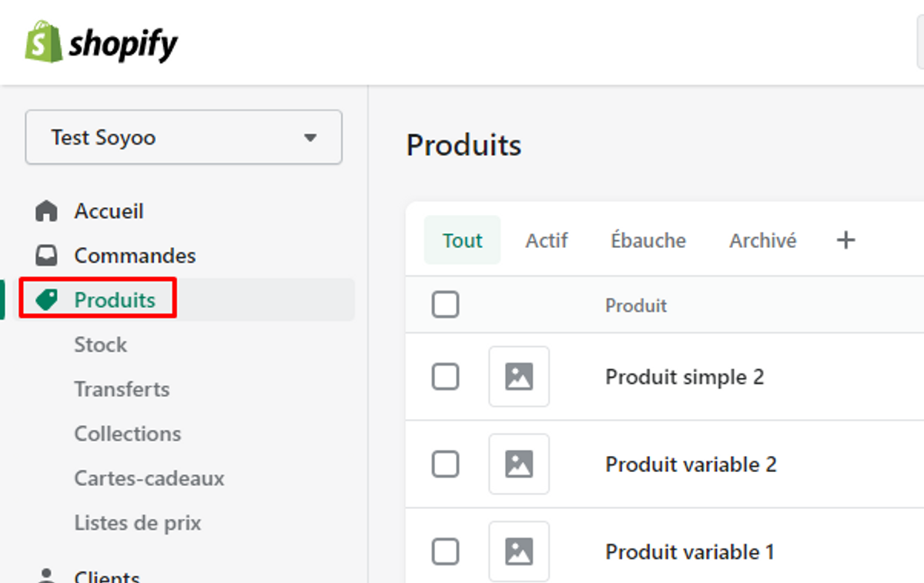
Task: Click the Commandes inbox icon
Action: point(47,256)
